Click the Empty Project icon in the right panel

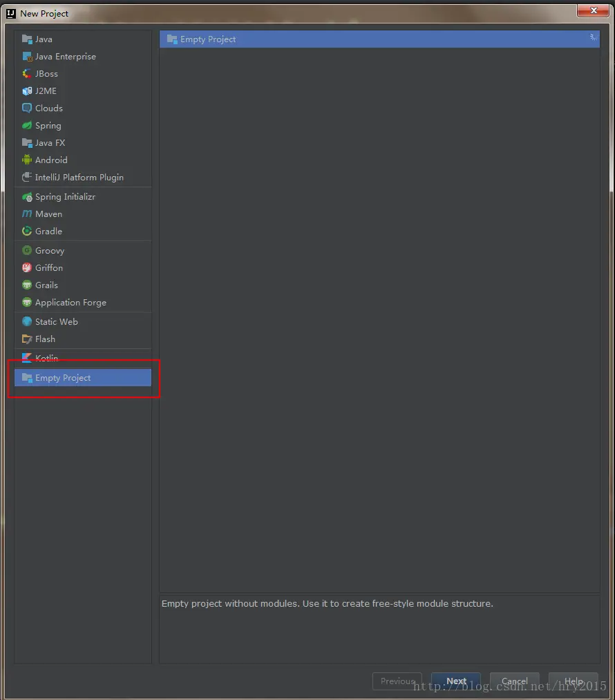(x=172, y=39)
